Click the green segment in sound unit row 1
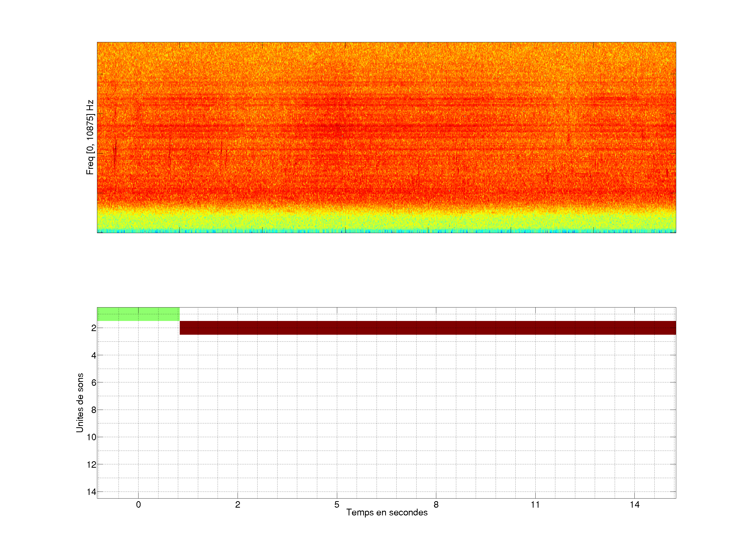 138,314
